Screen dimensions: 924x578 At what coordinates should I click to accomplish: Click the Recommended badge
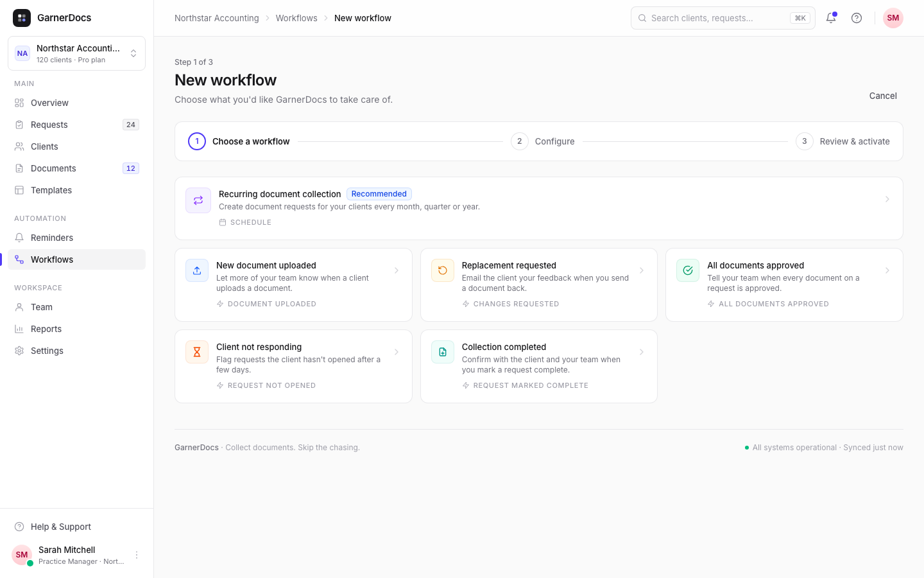point(379,194)
